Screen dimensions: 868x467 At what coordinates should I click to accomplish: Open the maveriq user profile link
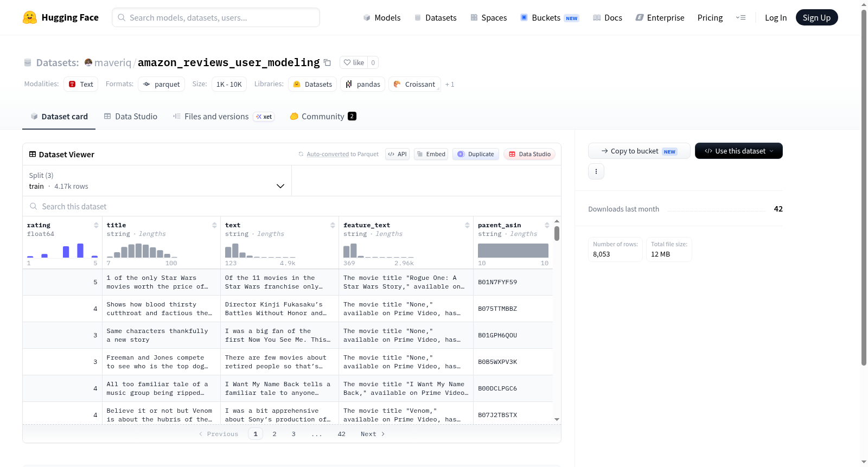[x=113, y=62]
